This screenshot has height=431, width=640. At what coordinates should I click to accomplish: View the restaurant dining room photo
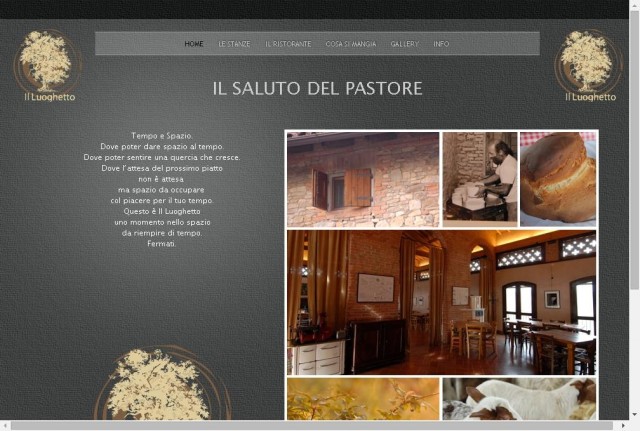441,302
